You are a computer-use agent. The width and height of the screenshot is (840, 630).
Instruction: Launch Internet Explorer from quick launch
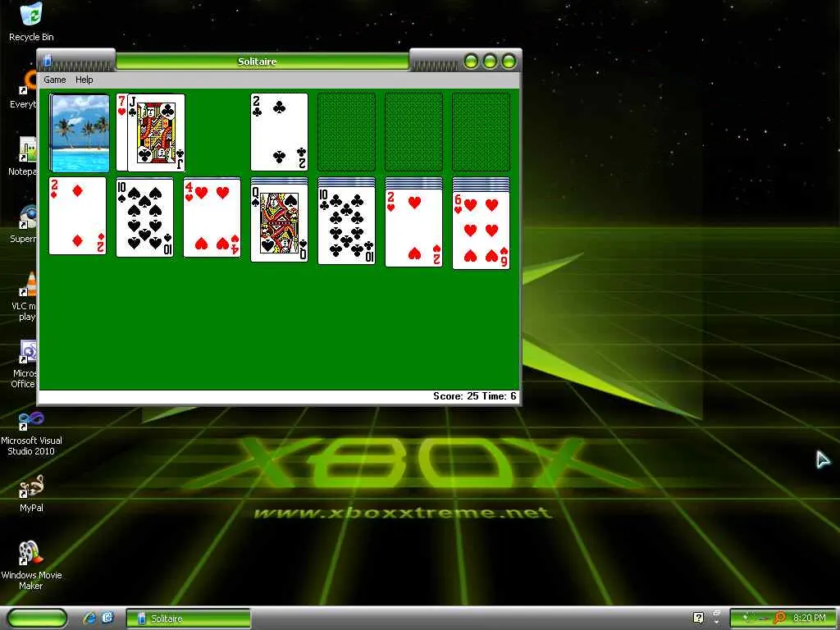point(89,619)
